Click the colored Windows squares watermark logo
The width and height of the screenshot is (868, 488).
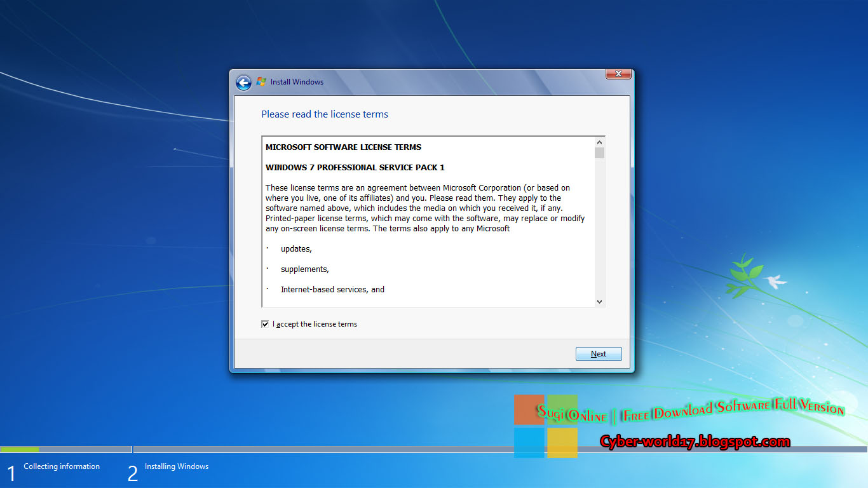[546, 426]
